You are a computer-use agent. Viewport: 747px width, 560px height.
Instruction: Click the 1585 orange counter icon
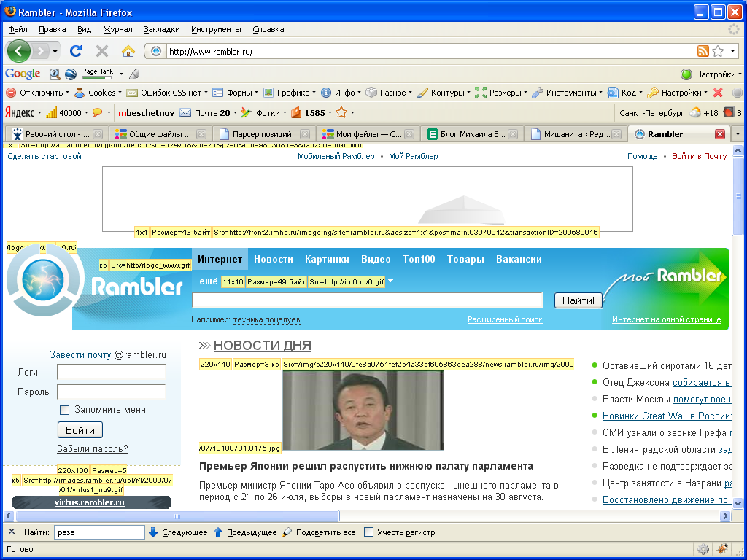[296, 113]
